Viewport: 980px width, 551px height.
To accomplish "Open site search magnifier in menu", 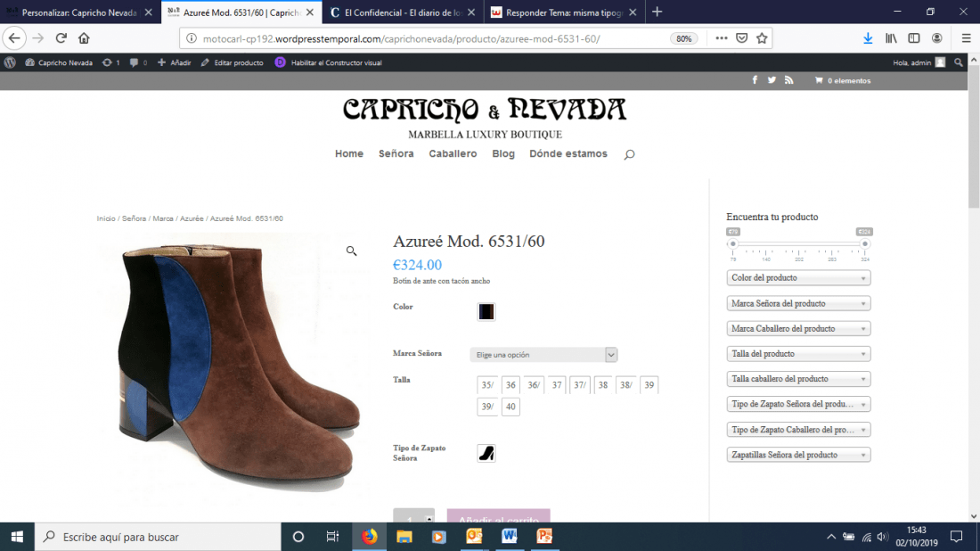I will [629, 154].
